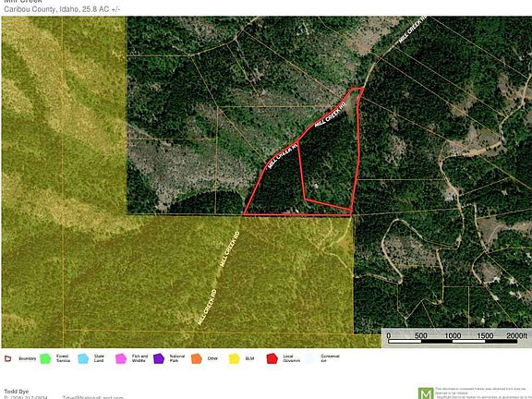Click the green Forest Service legend swatch
Viewport: 532px width, 399px height.
point(45,358)
